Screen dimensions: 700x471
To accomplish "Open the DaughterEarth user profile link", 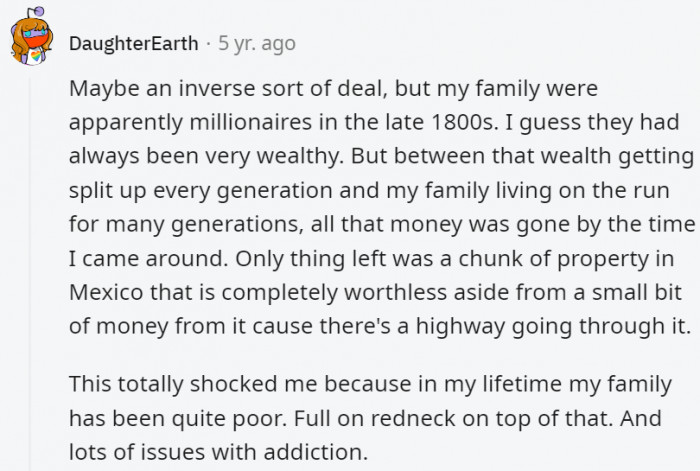I will [133, 44].
